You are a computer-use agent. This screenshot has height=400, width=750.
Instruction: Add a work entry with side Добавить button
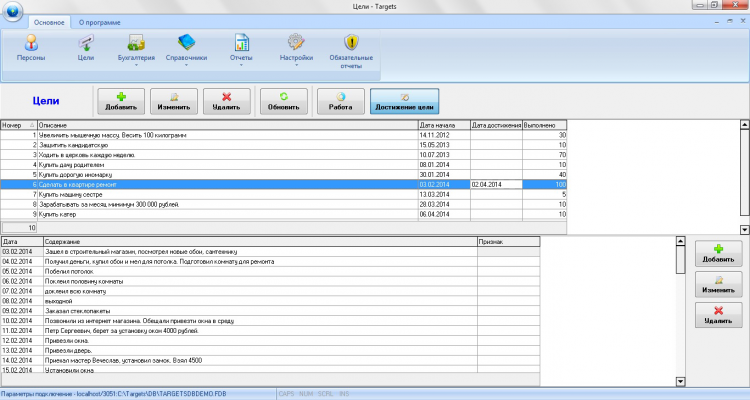(718, 254)
